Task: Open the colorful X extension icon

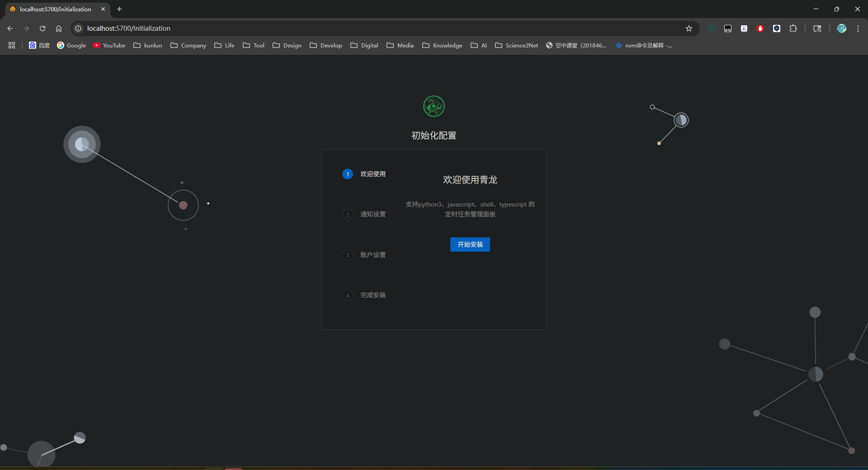Action: [x=744, y=28]
